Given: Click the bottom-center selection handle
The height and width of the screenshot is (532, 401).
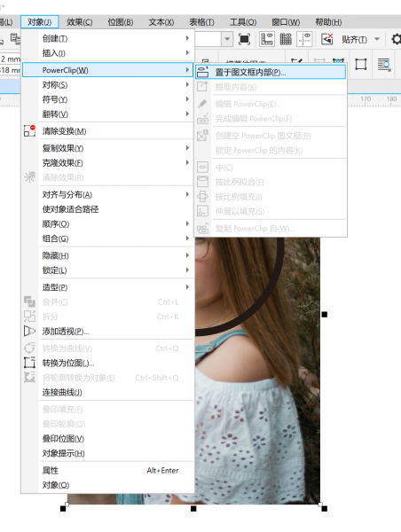Looking at the screenshot, I should 193,509.
